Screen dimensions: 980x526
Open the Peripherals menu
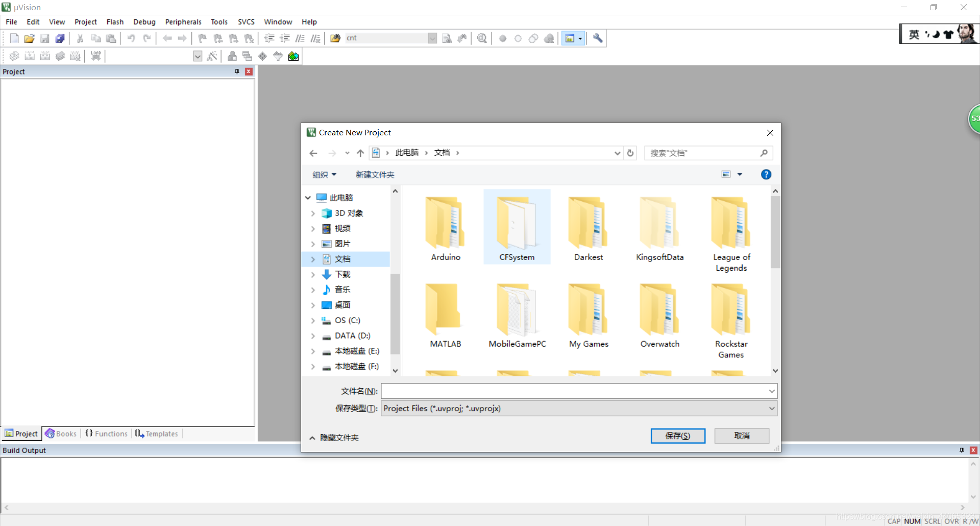[183, 22]
